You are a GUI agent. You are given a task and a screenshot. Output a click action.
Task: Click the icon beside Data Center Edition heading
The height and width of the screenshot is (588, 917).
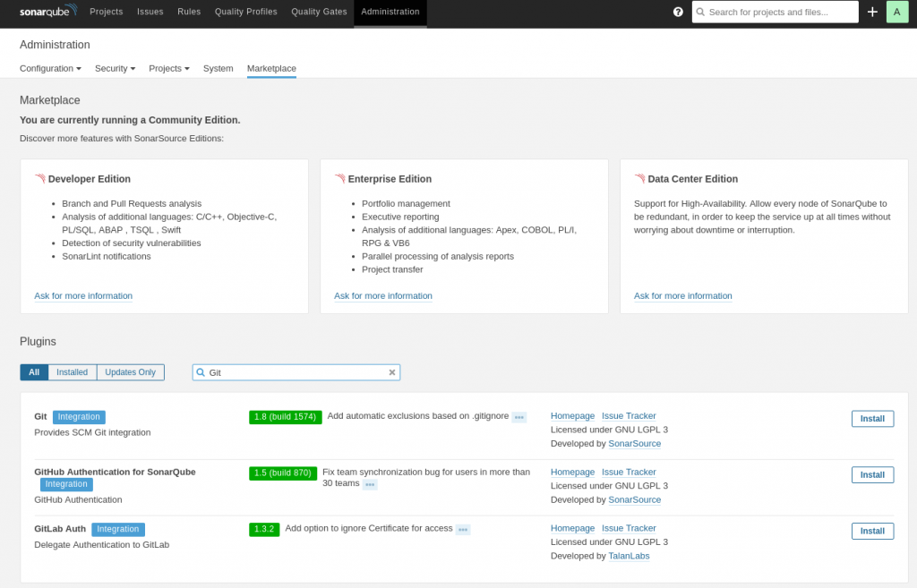click(x=638, y=178)
